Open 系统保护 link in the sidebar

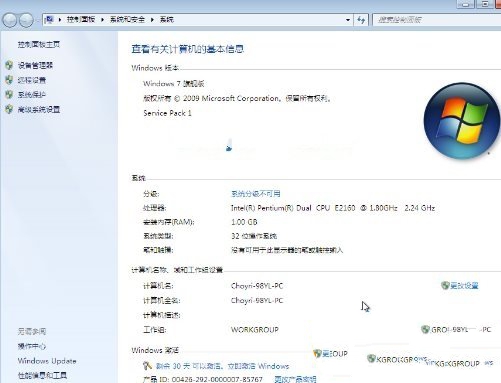click(32, 95)
